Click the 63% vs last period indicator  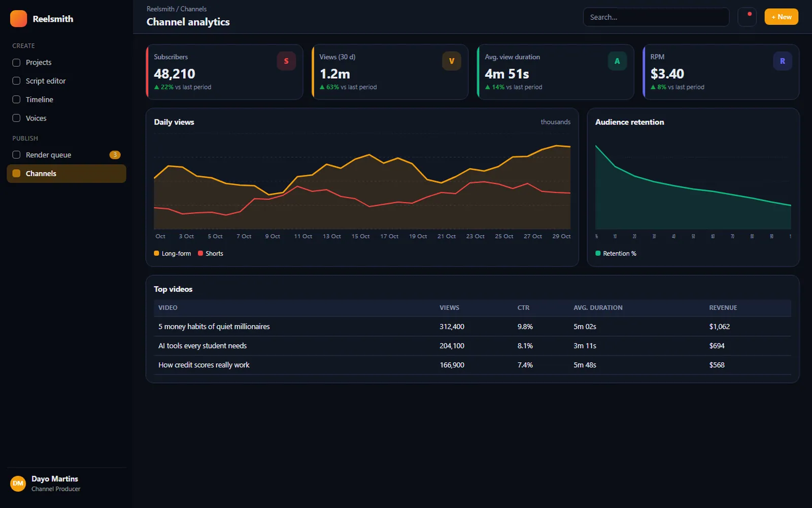tap(348, 87)
